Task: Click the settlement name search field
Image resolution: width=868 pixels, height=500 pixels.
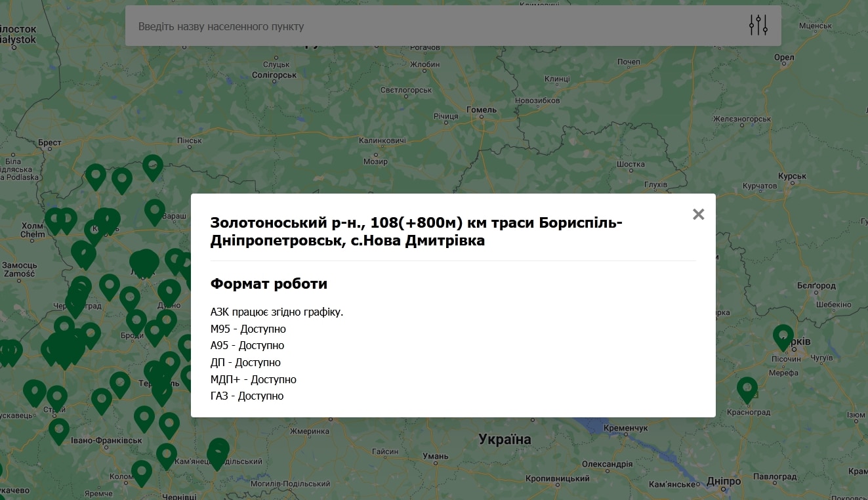Action: pos(394,26)
